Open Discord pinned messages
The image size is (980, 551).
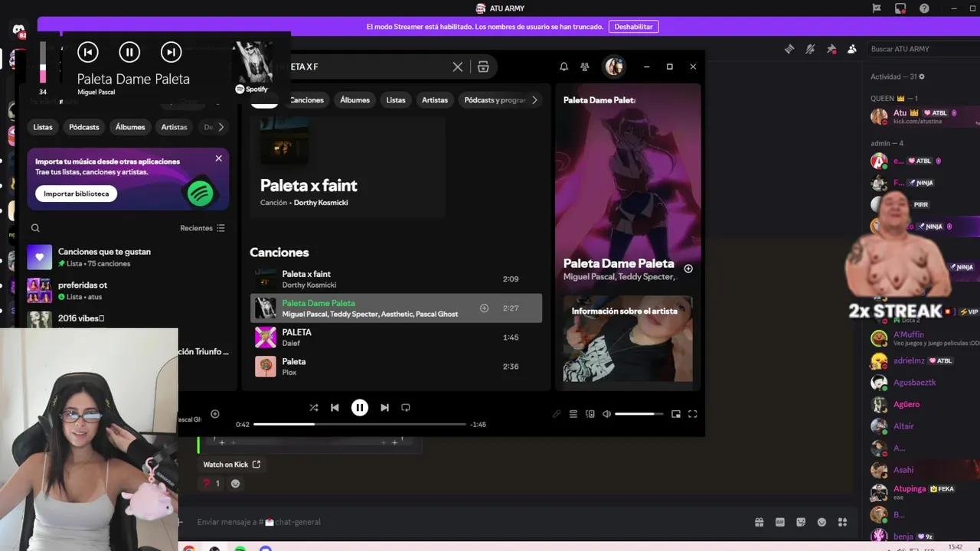click(x=831, y=49)
